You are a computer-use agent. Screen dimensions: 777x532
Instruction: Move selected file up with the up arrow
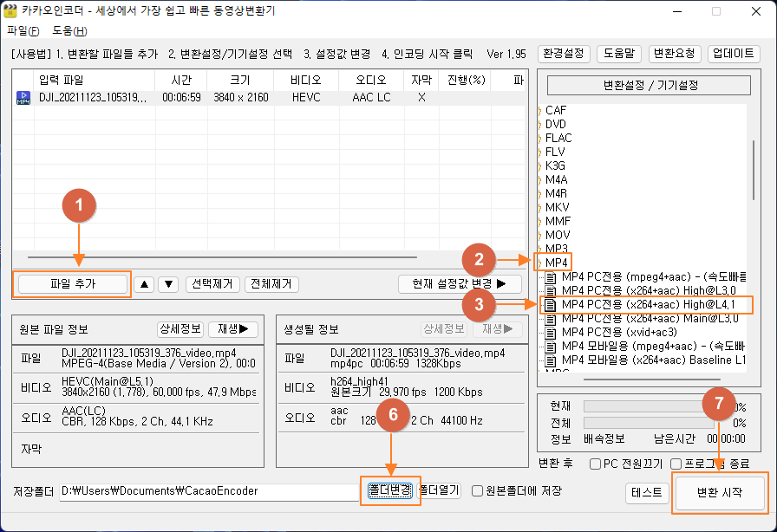pos(144,284)
